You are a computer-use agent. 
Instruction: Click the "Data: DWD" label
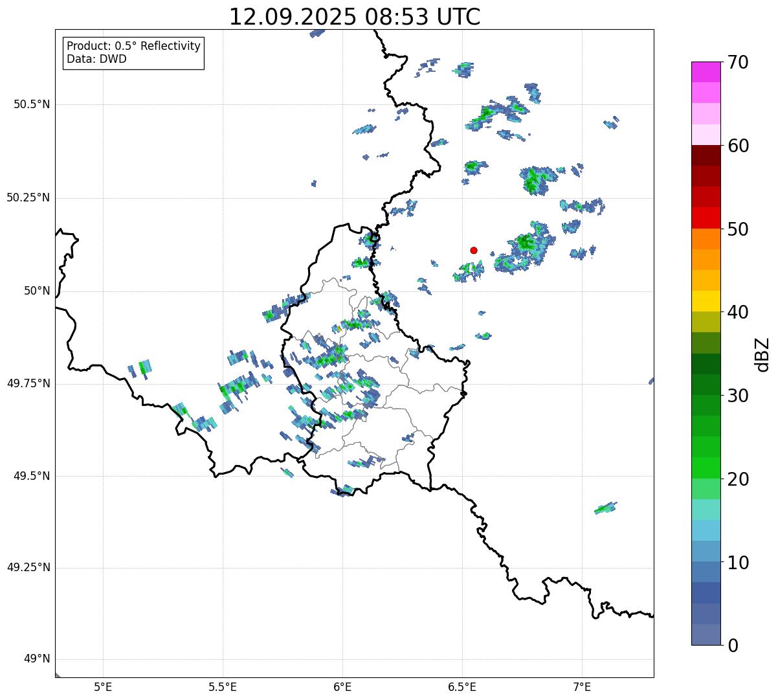tap(96, 59)
